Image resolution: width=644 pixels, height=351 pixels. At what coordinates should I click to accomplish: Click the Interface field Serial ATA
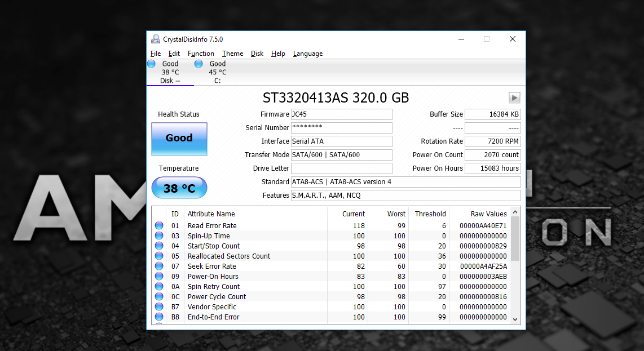(x=341, y=141)
